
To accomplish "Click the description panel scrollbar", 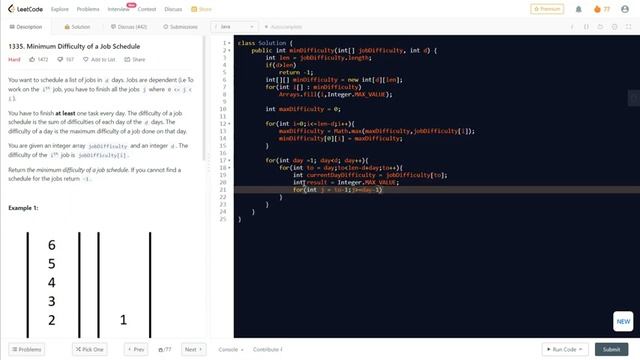I will (x=204, y=99).
